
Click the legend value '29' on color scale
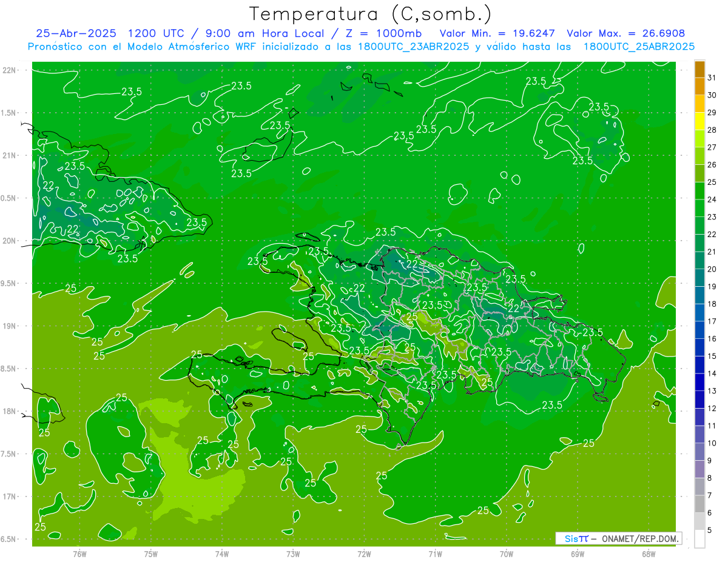712,112
